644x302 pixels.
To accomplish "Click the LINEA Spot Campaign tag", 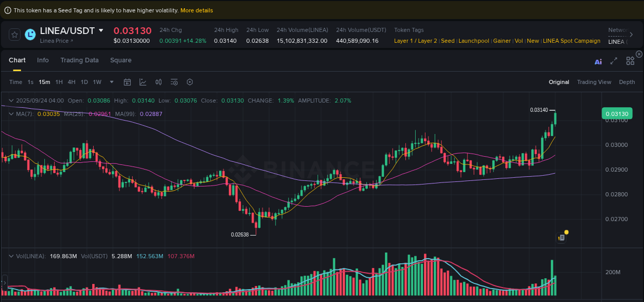I will coord(571,41).
